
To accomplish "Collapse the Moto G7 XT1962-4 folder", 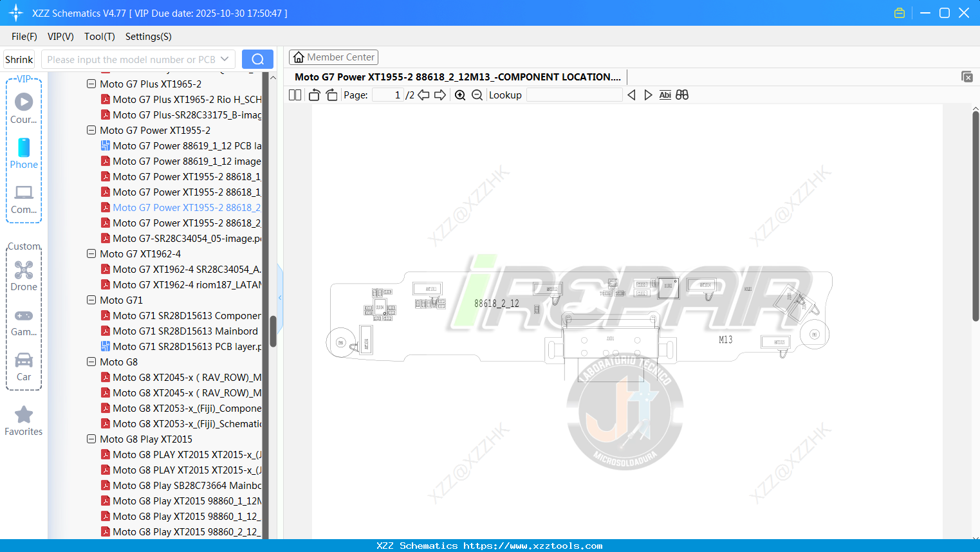I will tap(91, 253).
